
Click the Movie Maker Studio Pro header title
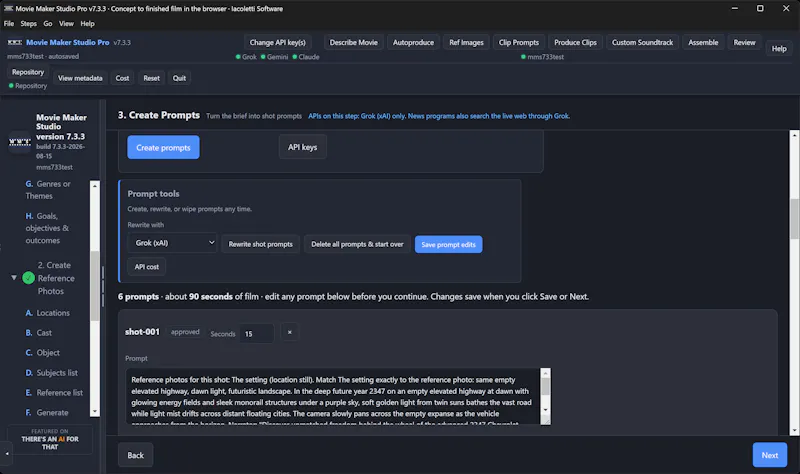(67, 42)
